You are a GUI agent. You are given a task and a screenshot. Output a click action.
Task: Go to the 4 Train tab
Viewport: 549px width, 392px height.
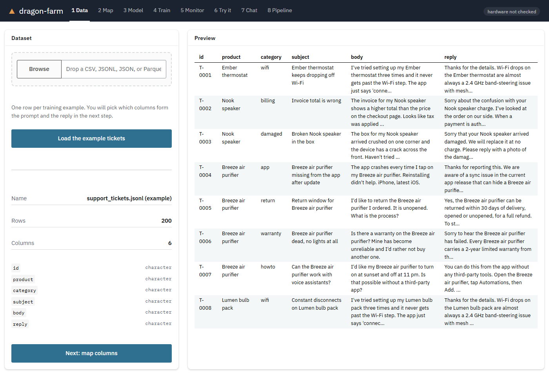click(162, 11)
